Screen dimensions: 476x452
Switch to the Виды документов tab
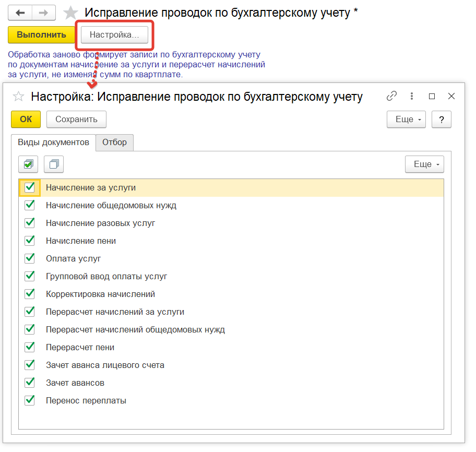pos(53,142)
